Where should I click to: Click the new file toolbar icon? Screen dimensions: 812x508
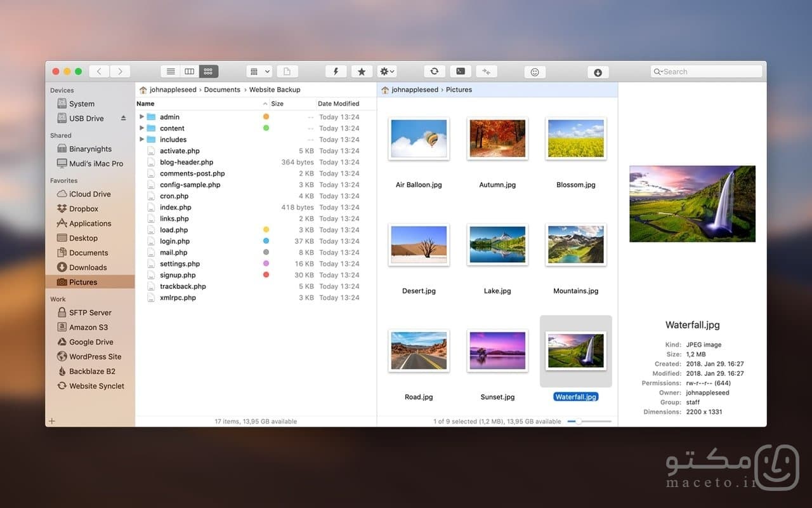(287, 72)
